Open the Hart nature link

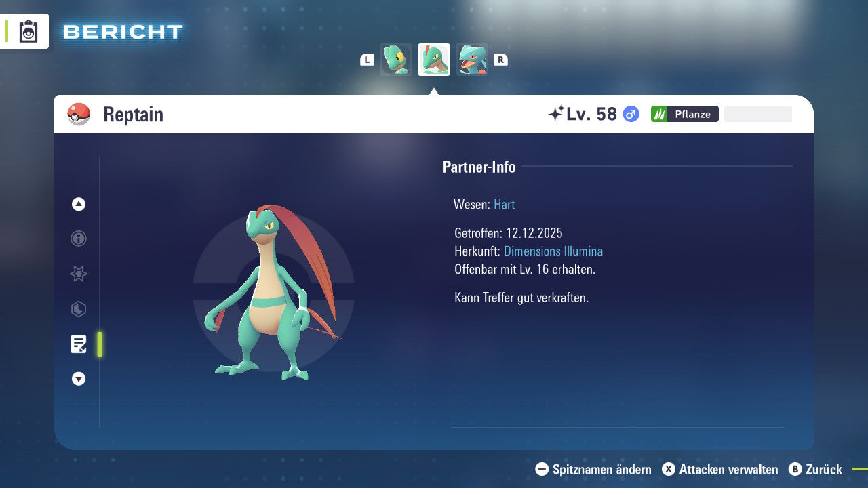point(504,204)
